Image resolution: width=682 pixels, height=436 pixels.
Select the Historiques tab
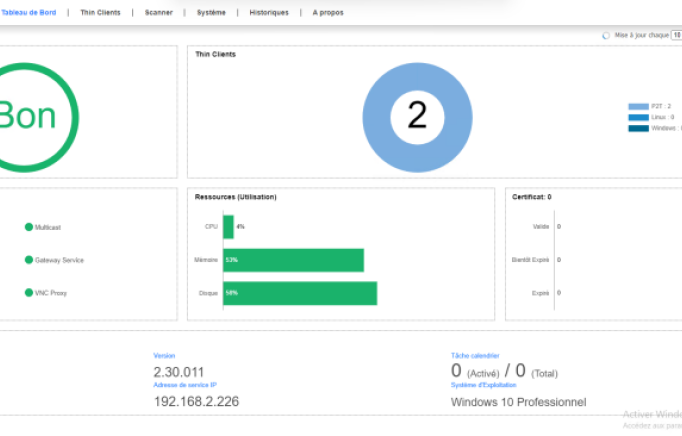coord(269,13)
